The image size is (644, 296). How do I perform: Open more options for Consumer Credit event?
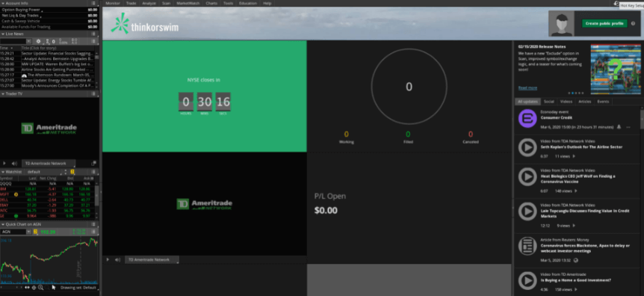point(628,127)
